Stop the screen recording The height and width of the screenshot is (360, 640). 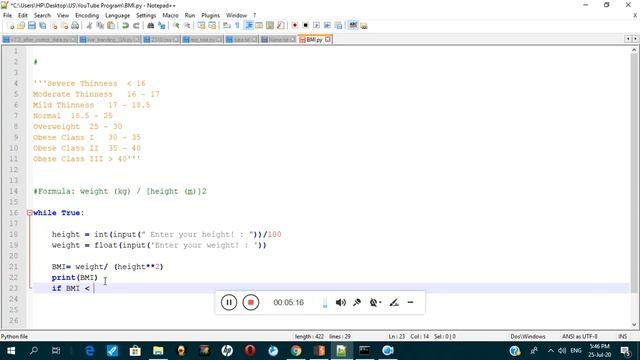pos(251,302)
